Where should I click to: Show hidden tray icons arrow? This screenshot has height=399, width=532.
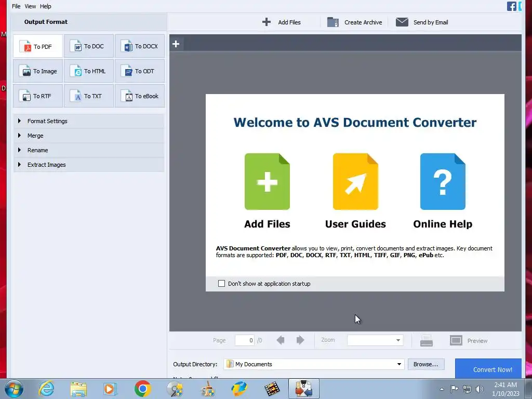[x=442, y=389]
